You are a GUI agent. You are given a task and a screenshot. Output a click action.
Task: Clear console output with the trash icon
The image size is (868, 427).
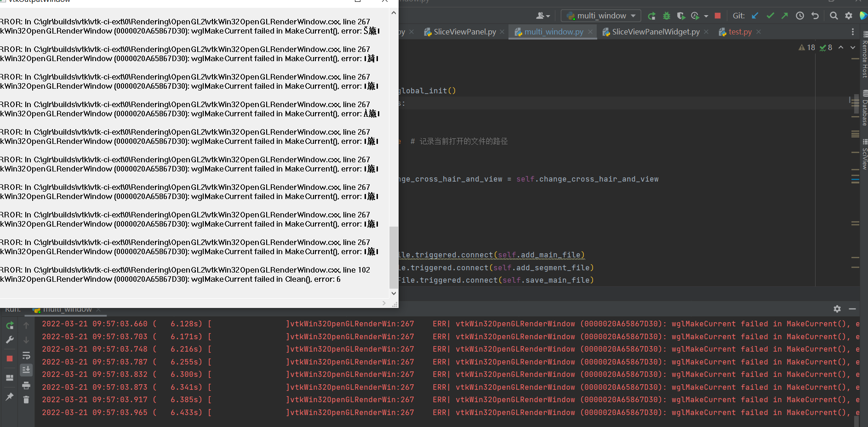[26, 399]
